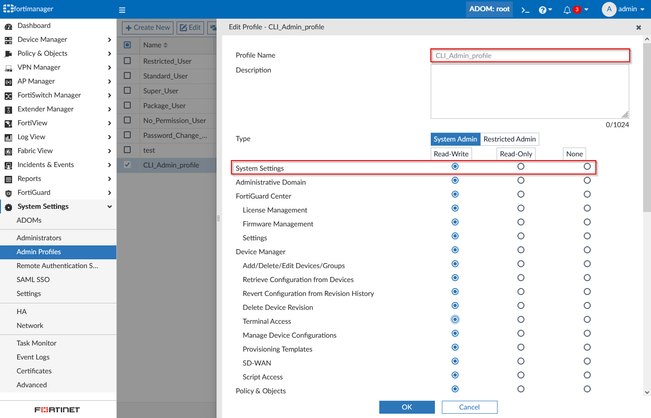Close the Edit Profile panel
Viewport: 651px width, 418px height.
pyautogui.click(x=639, y=27)
